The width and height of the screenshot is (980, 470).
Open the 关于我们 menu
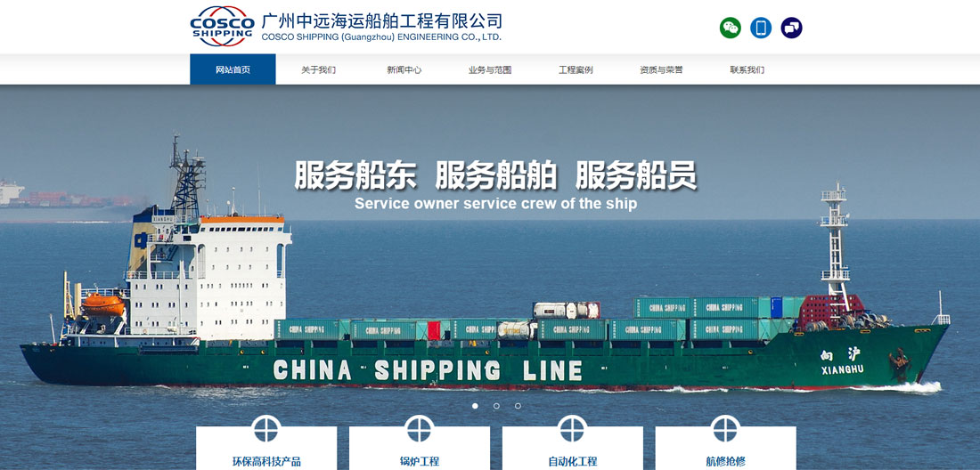point(318,69)
